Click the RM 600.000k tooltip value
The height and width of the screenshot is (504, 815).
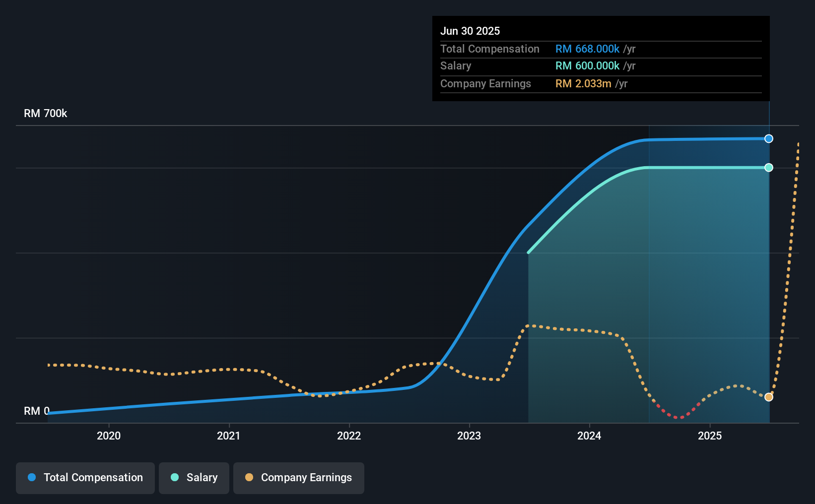coord(587,66)
